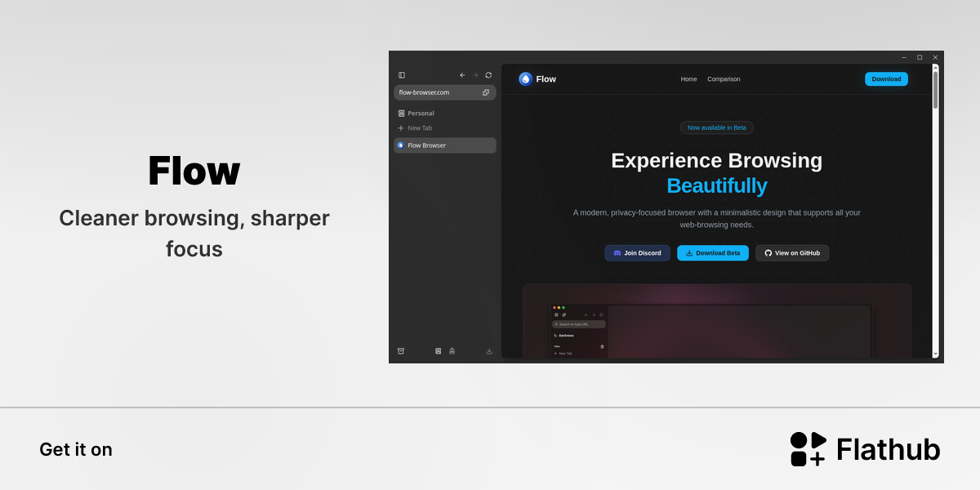Click the vertical scrollbar thumb
980x490 pixels.
tap(936, 91)
